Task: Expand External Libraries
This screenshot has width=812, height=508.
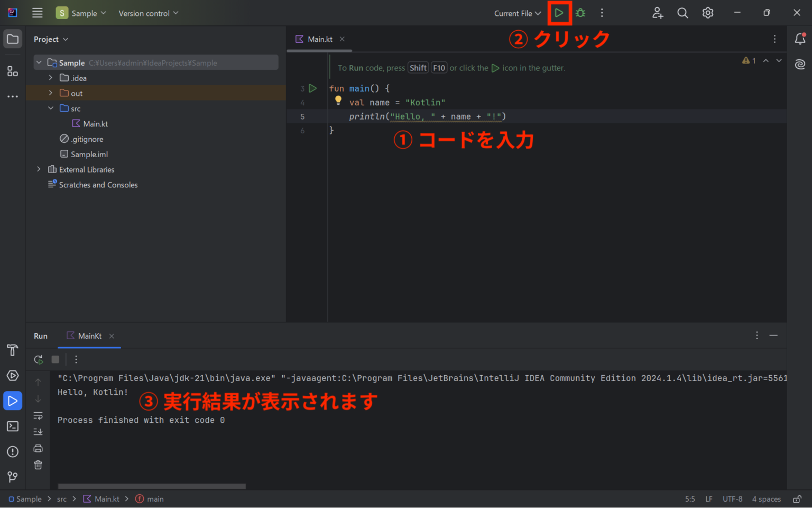Action: click(39, 169)
